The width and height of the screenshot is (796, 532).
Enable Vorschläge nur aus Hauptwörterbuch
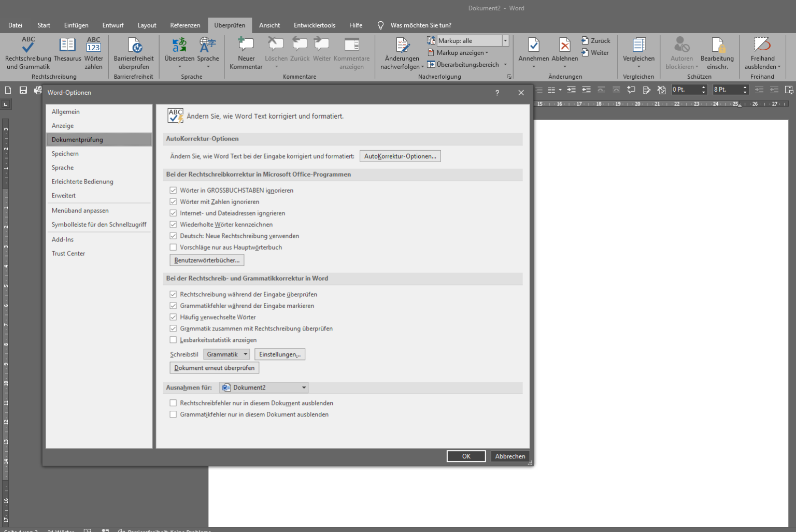pyautogui.click(x=174, y=247)
